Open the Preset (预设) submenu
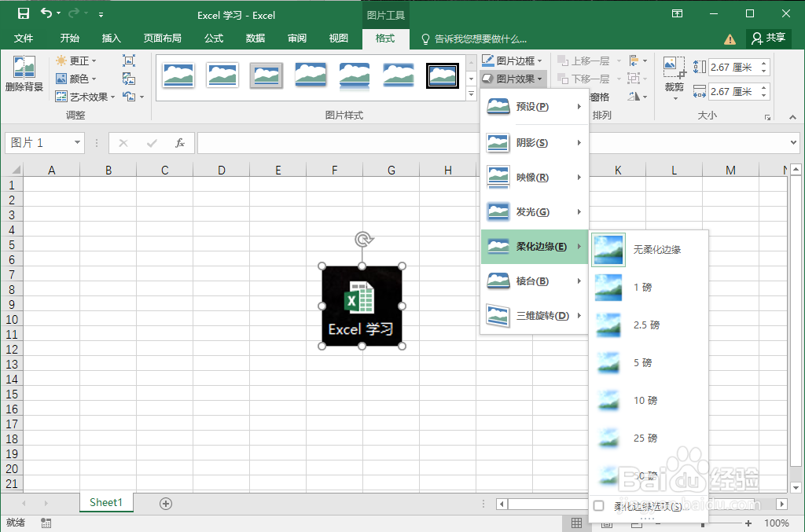Image resolution: width=805 pixels, height=532 pixels. 534,107
